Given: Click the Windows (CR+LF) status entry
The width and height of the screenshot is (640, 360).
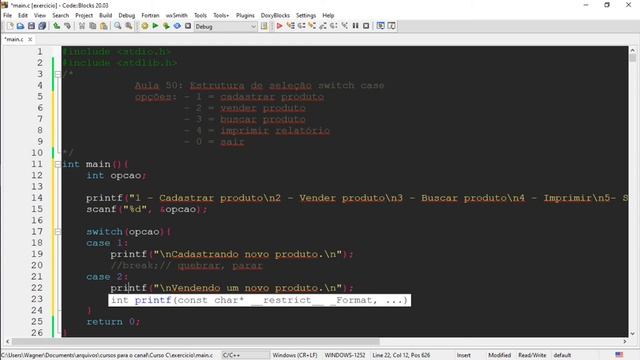Looking at the screenshot, I should coord(295,355).
